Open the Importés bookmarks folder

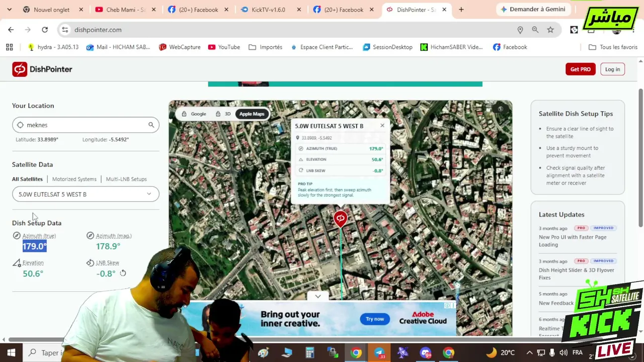(265, 47)
